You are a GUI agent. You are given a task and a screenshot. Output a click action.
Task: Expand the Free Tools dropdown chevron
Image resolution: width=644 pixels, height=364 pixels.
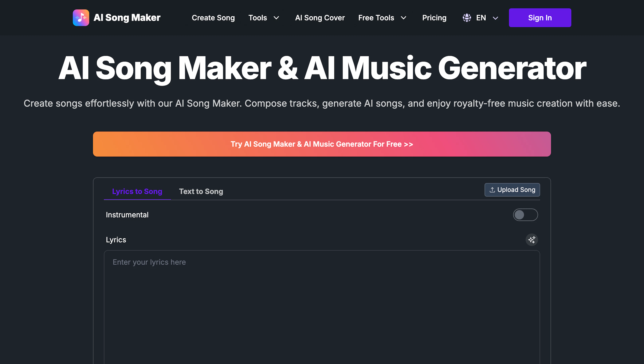click(x=404, y=18)
